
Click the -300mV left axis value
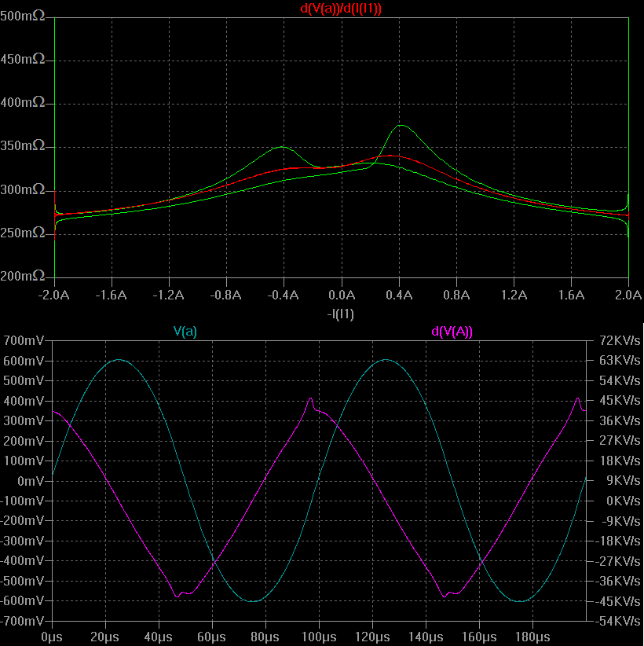[x=22, y=541]
